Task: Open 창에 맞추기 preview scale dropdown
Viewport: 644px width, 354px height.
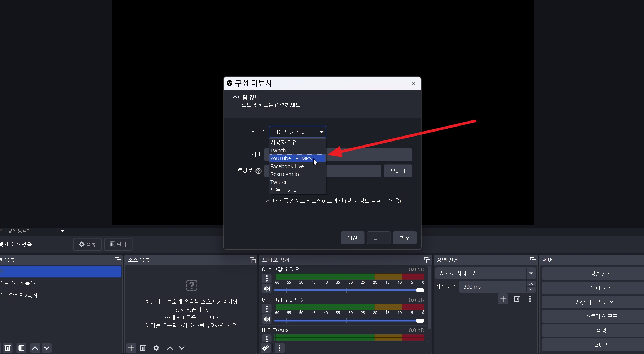Action: tap(62, 231)
